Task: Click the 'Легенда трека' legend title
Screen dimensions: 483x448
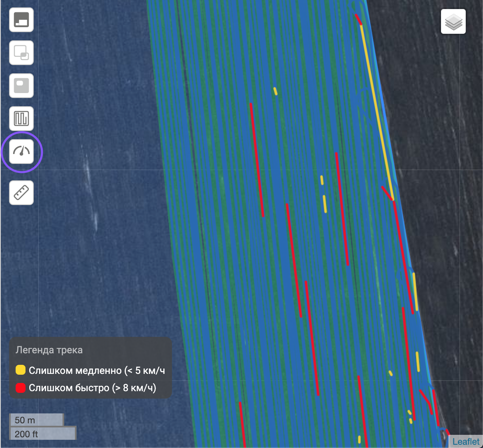Action: [x=49, y=350]
